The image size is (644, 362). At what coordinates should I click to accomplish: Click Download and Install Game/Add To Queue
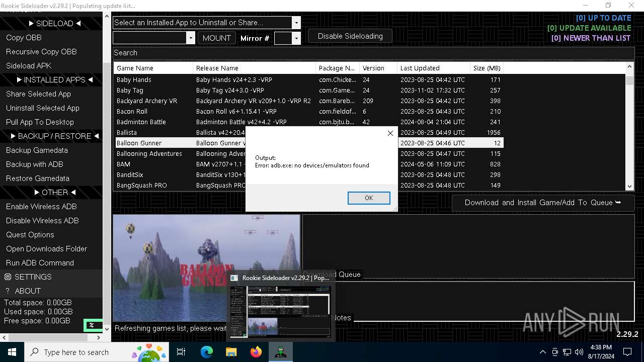543,203
